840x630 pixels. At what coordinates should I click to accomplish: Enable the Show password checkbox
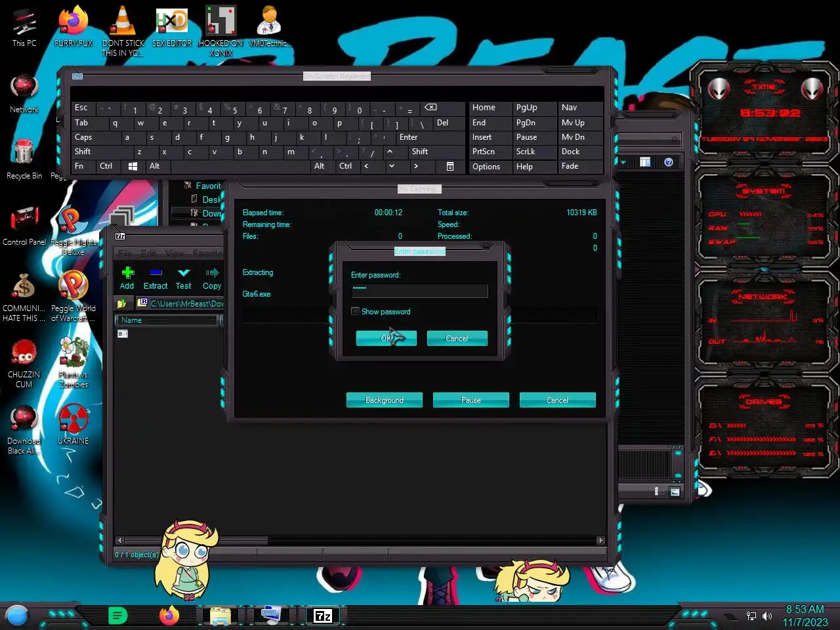[x=355, y=312]
